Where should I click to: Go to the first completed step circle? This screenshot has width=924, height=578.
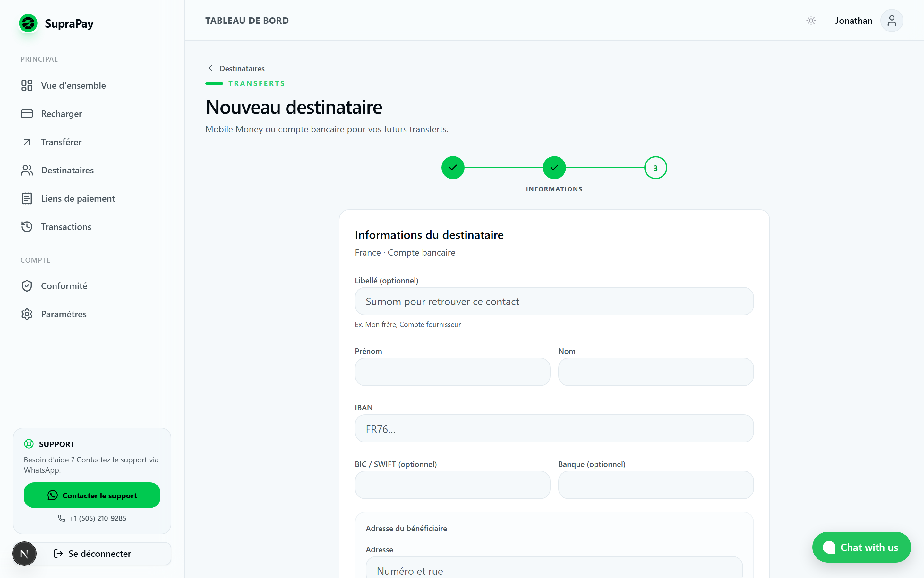pos(453,167)
